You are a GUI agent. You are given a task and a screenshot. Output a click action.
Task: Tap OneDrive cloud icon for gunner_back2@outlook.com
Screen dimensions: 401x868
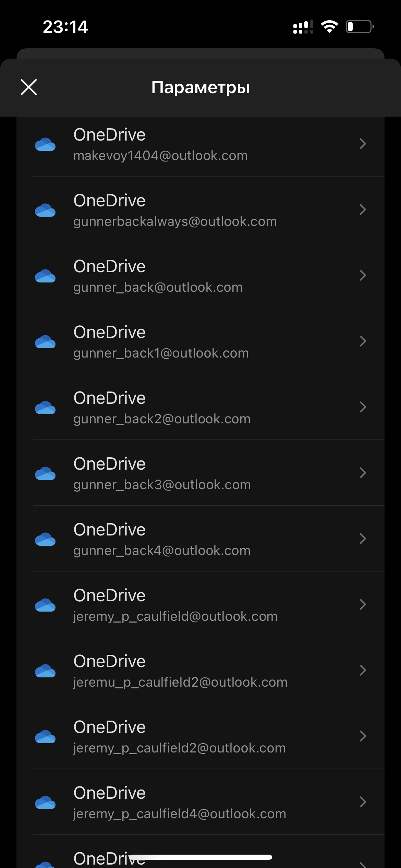pyautogui.click(x=45, y=408)
